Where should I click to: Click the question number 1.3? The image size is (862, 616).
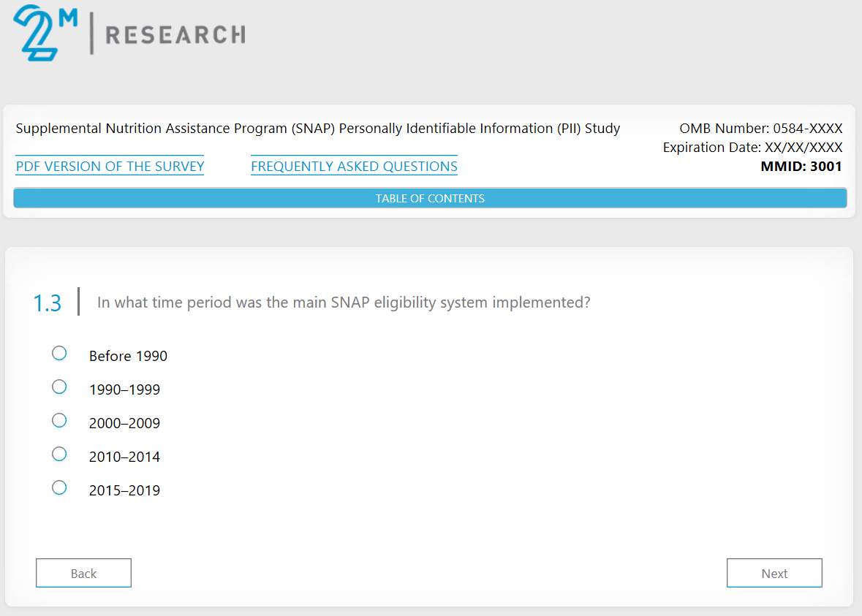[48, 303]
